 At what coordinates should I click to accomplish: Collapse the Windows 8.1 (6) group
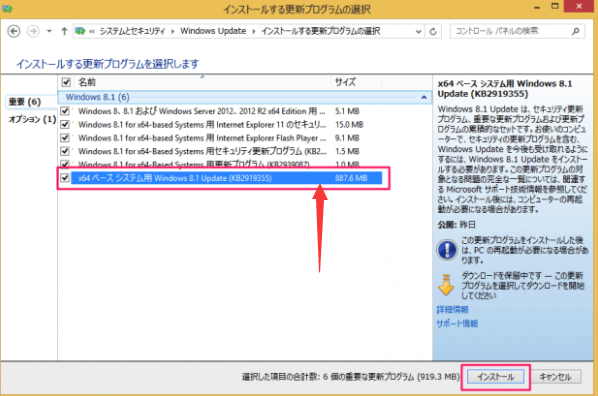424,97
